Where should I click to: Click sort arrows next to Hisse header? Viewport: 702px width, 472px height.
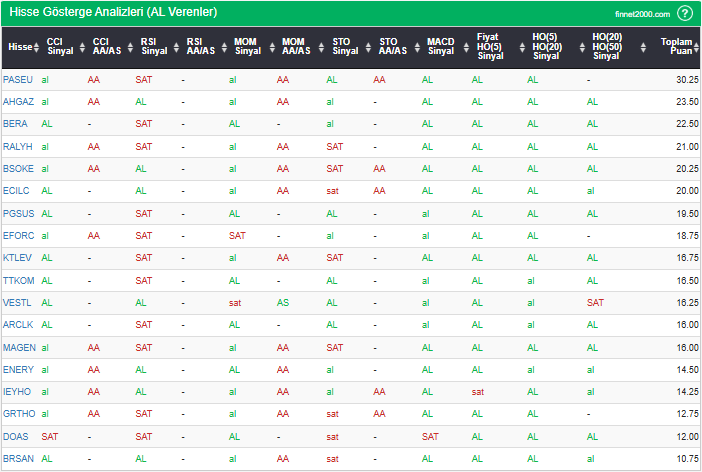pos(38,47)
